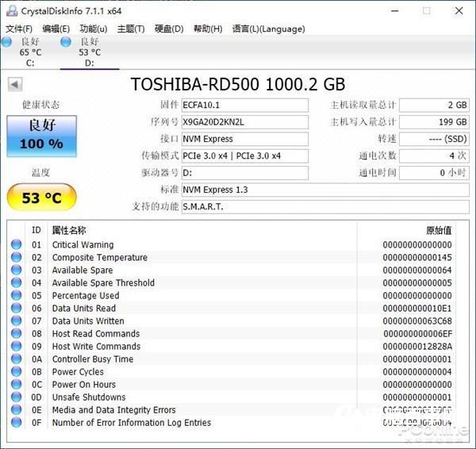
Task: Click the status circle for Available Spare row 03
Action: pos(17,270)
